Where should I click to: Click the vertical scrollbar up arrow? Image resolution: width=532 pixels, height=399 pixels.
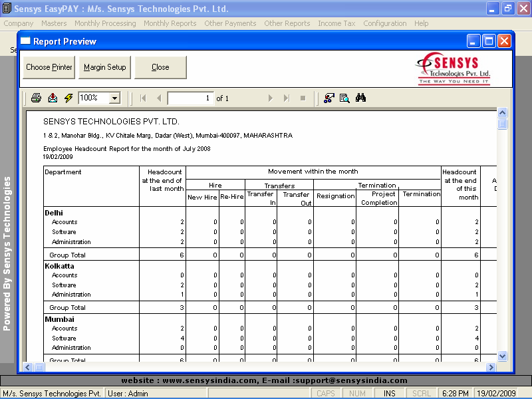502,112
